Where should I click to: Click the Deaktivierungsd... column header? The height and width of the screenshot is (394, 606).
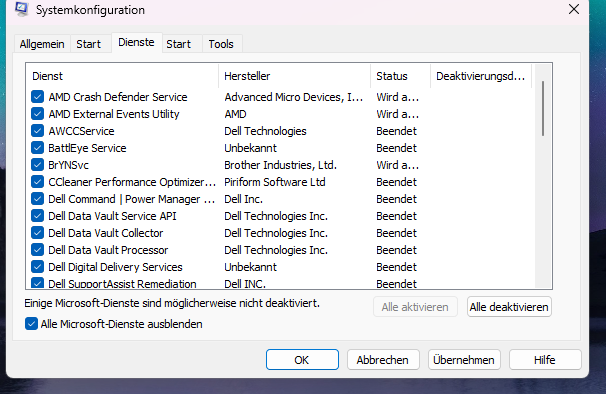pos(481,76)
